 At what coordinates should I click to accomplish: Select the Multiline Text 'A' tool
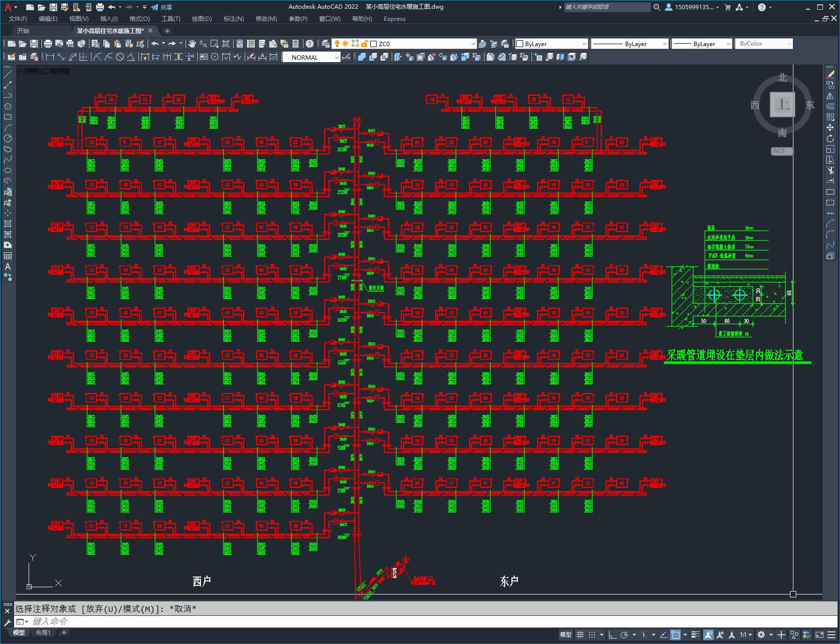pos(7,266)
